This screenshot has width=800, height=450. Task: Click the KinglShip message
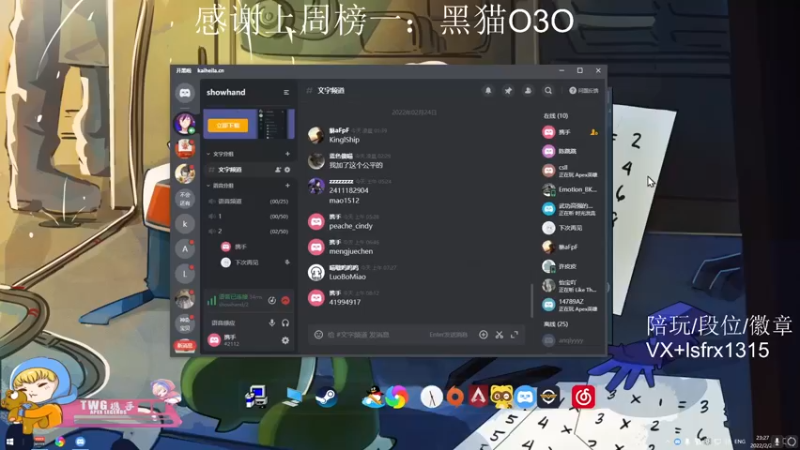(344, 140)
